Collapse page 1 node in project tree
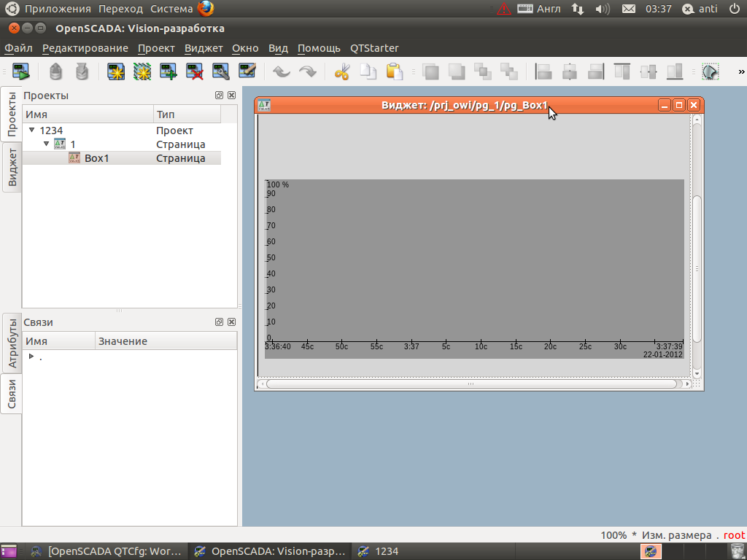Screen dimensions: 747x560 tap(47, 144)
